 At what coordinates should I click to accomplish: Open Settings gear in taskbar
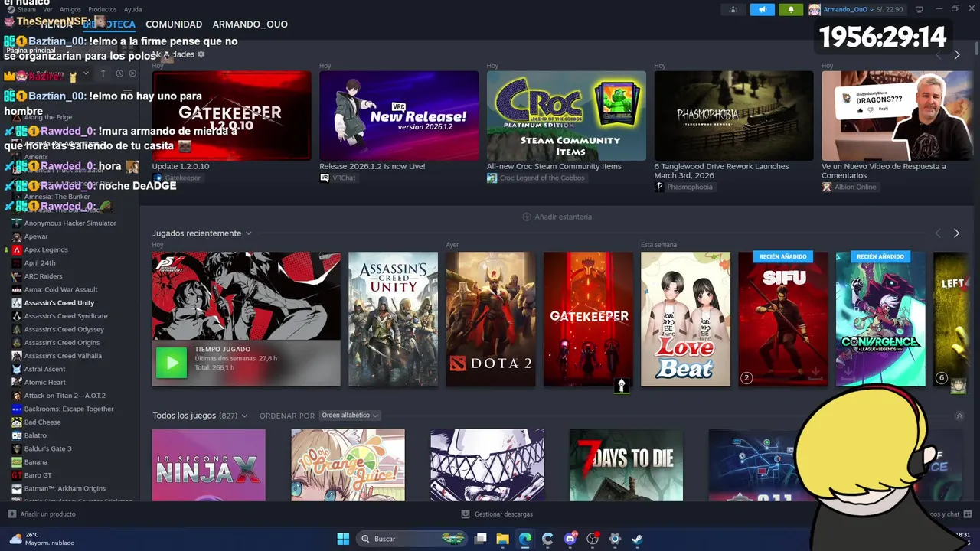coord(614,539)
